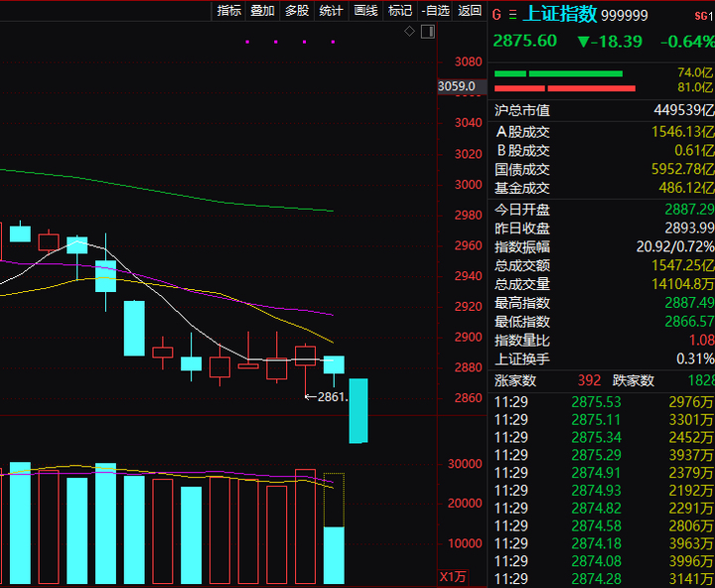Activate the 画线 drawing tools
The width and height of the screenshot is (715, 588).
365,11
